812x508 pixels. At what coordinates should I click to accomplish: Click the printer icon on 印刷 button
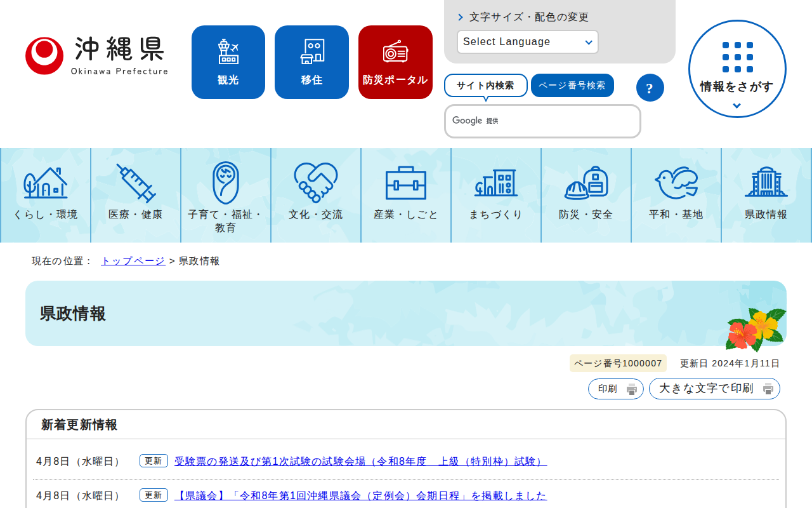tap(632, 389)
